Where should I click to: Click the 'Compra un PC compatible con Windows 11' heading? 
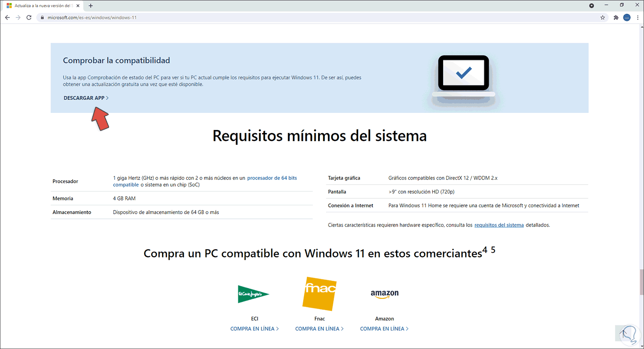pyautogui.click(x=319, y=253)
